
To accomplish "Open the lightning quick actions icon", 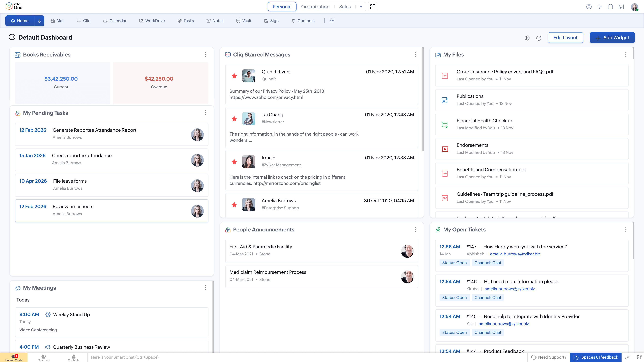I will (600, 7).
